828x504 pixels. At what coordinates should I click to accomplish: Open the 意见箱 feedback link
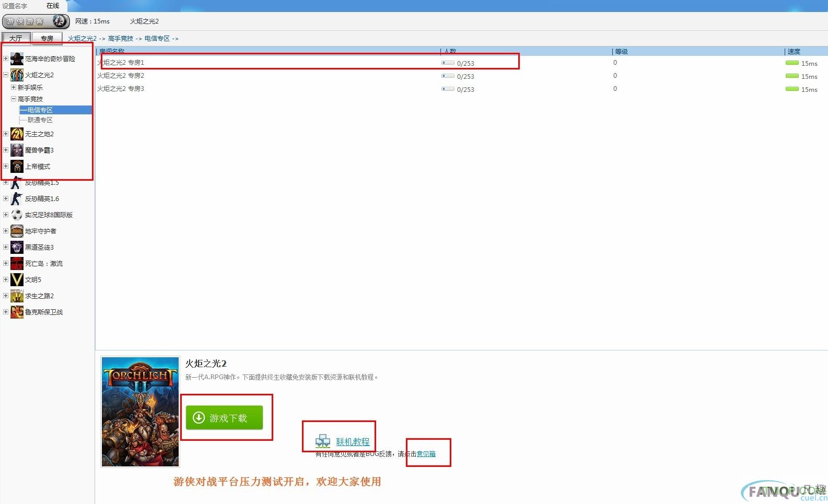[x=426, y=454]
